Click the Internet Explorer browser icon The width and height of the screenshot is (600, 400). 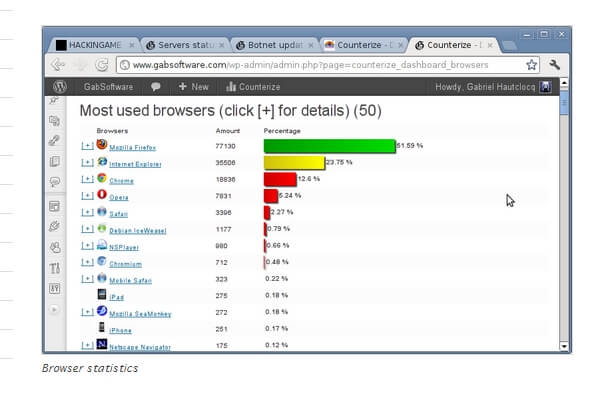click(x=102, y=162)
